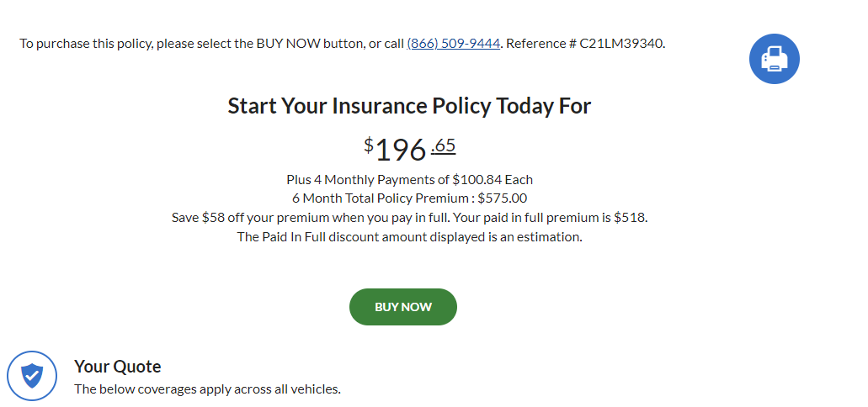The height and width of the screenshot is (407, 868).
Task: Call the (866) 509-9444 phone link
Action: tap(453, 44)
